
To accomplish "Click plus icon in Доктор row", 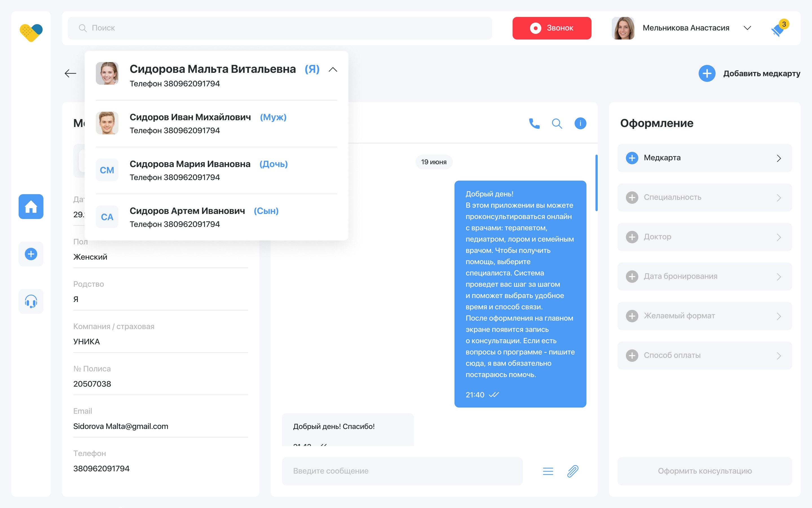I will point(632,237).
